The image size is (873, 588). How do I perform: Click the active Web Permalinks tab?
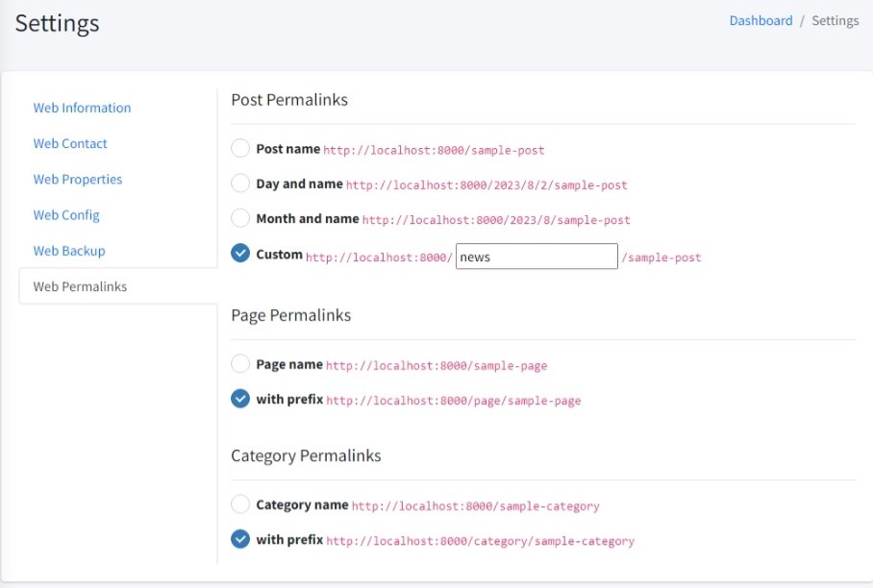click(80, 286)
